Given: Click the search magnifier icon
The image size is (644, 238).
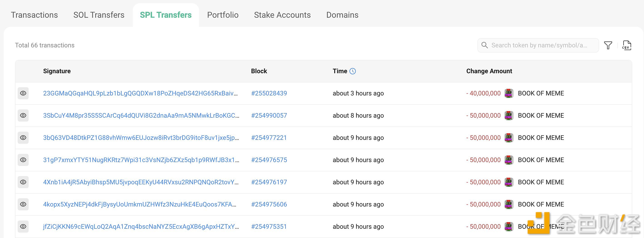Looking at the screenshot, I should (x=484, y=45).
